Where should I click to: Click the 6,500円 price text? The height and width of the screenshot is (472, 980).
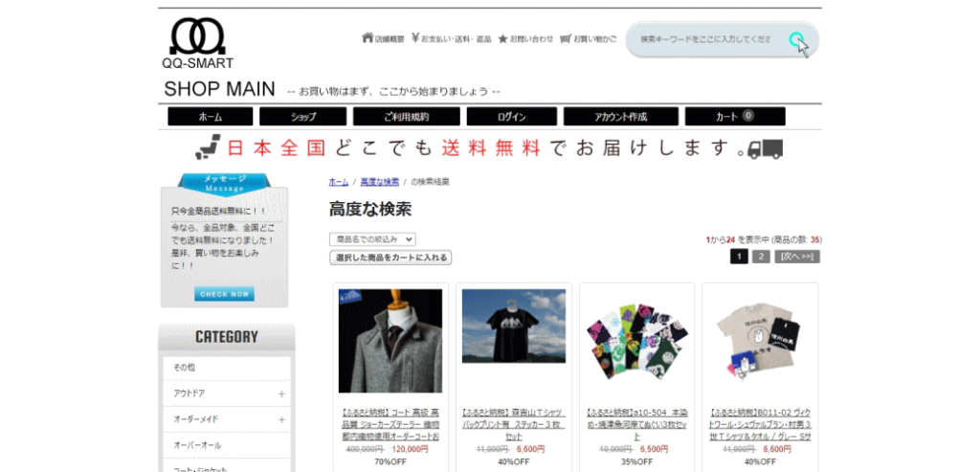(655, 449)
